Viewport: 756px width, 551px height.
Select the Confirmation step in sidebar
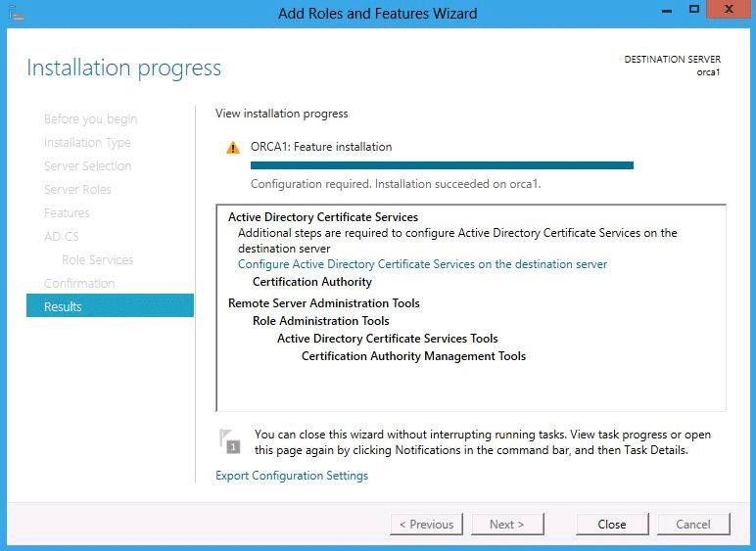click(79, 283)
